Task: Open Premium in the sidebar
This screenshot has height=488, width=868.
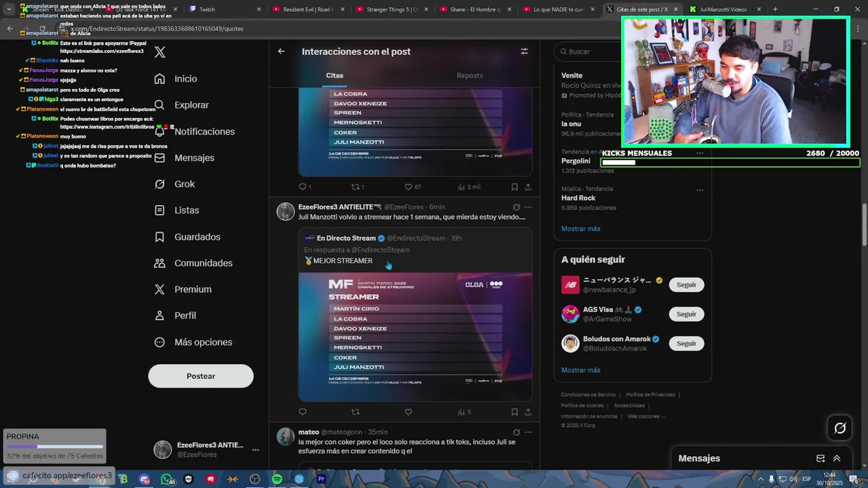Action: pyautogui.click(x=182, y=289)
